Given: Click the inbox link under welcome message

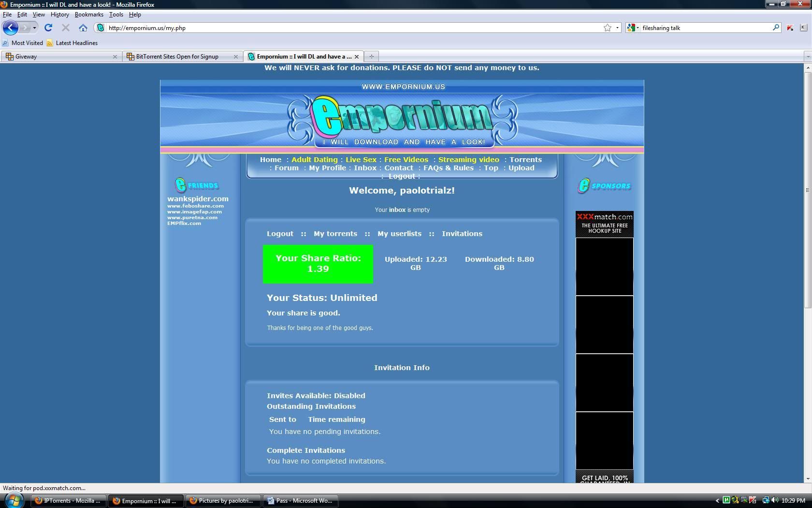Looking at the screenshot, I should 397,210.
